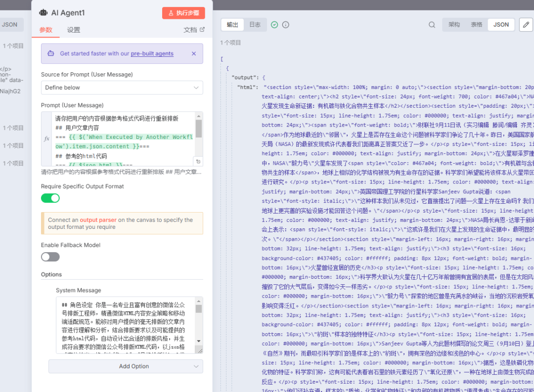
Task: Switch output view to 架构
Action: 454,25
